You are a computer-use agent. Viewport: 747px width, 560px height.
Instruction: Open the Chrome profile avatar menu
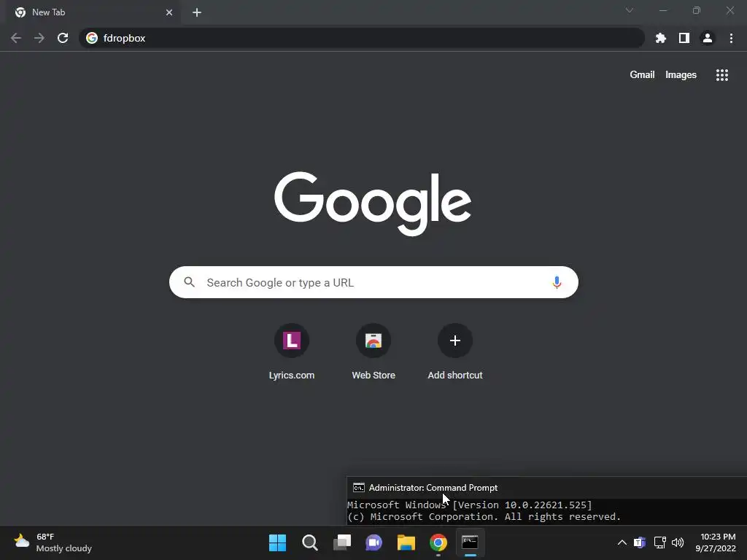coord(708,38)
